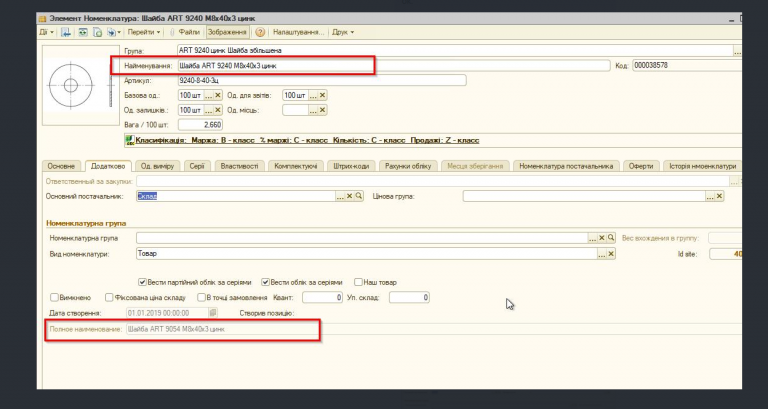This screenshot has height=409, width=768.
Task: Toggle the Зображення toolbar button
Action: coord(227,32)
